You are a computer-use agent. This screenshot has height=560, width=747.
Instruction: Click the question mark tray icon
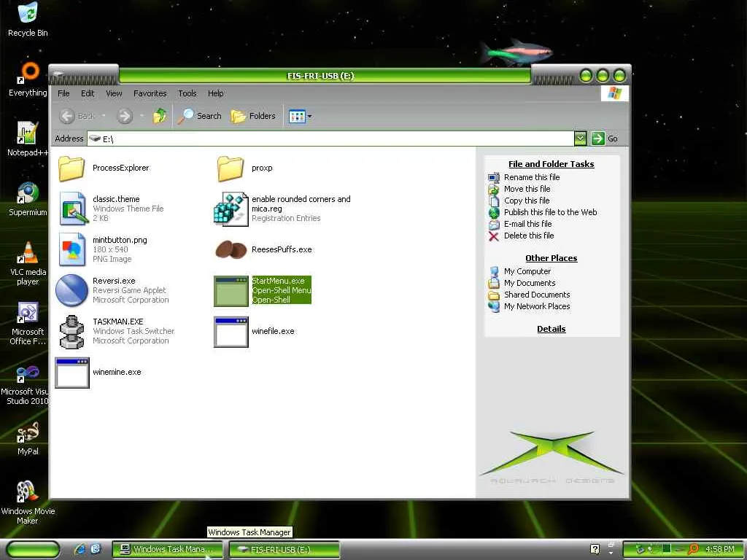click(x=595, y=549)
